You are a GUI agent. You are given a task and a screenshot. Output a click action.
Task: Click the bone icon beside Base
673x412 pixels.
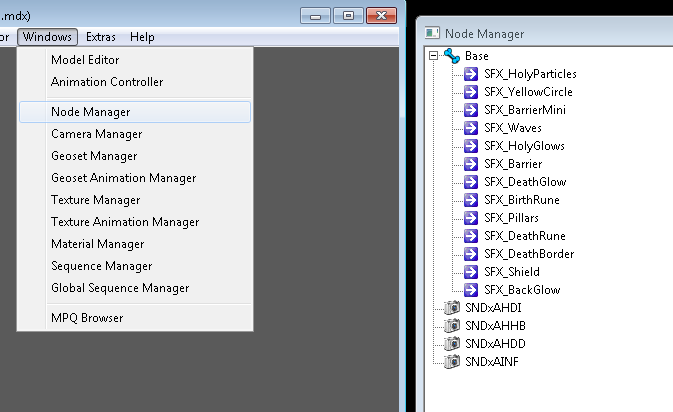(452, 56)
